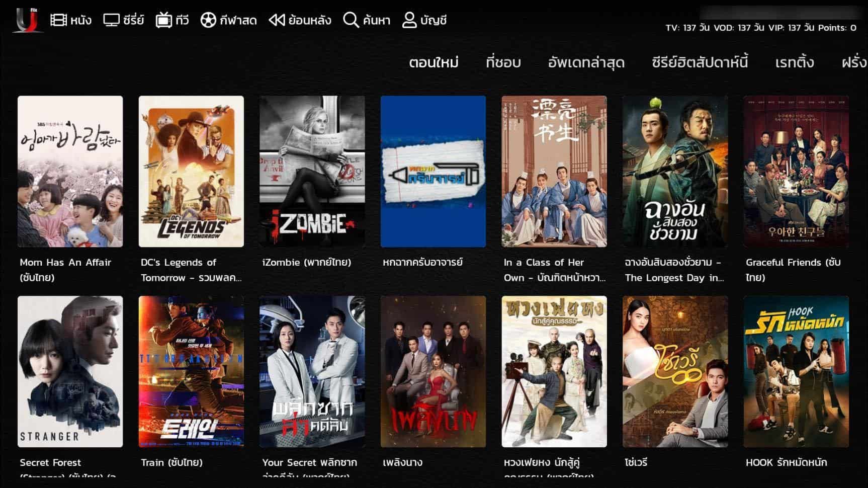Select the เรทติ้ง rating tab
The height and width of the screenshot is (488, 868).
(794, 62)
